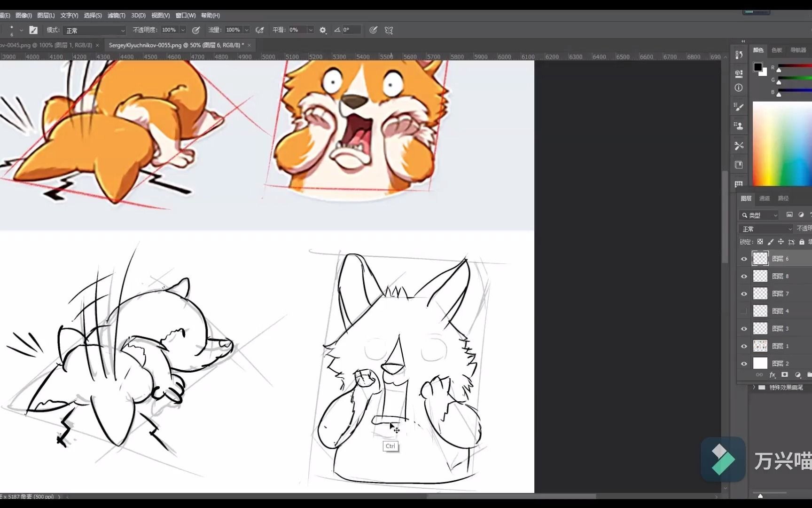
Task: Show hidden layer 图层 4
Action: coord(744,311)
